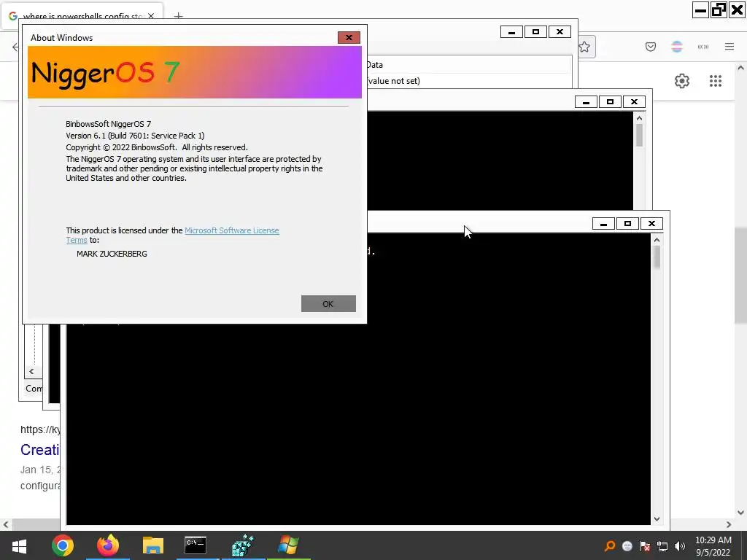Switch to Registry Editor taskbar icon
747x560 pixels.
click(x=243, y=545)
